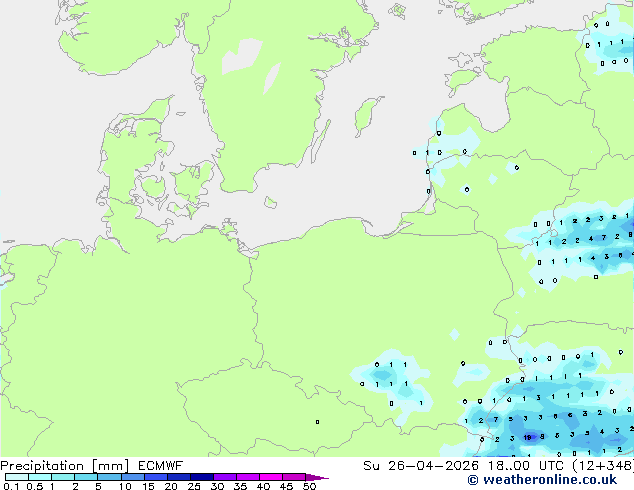The image size is (634, 490).
Task: Click the '(12+348)' forecast offset text
Action: [x=603, y=466]
